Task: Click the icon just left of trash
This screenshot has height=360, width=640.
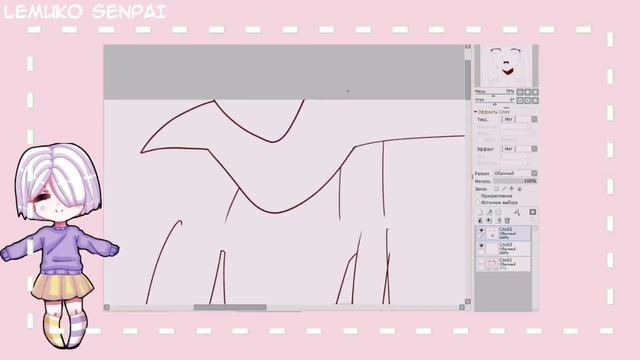Action: [499, 220]
